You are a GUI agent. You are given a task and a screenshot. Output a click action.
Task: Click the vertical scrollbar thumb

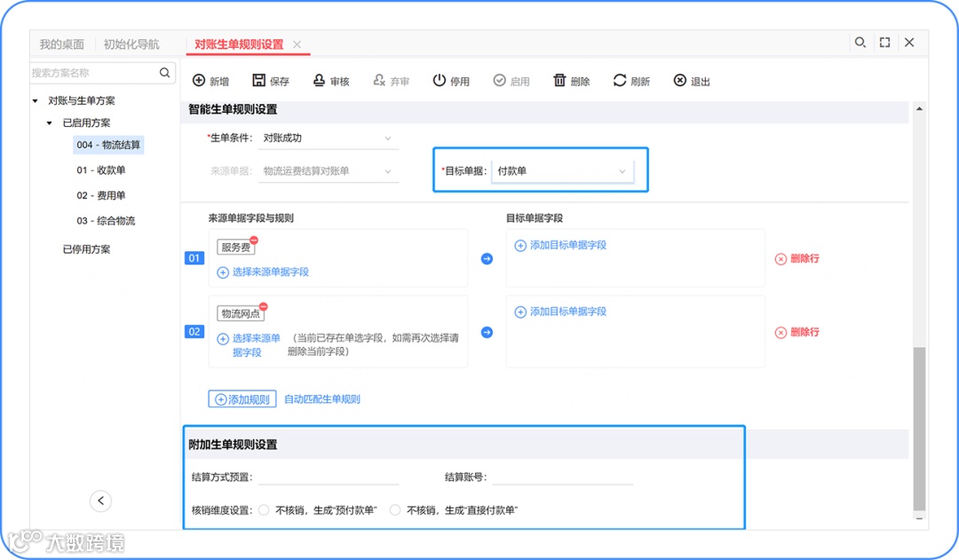point(919,428)
